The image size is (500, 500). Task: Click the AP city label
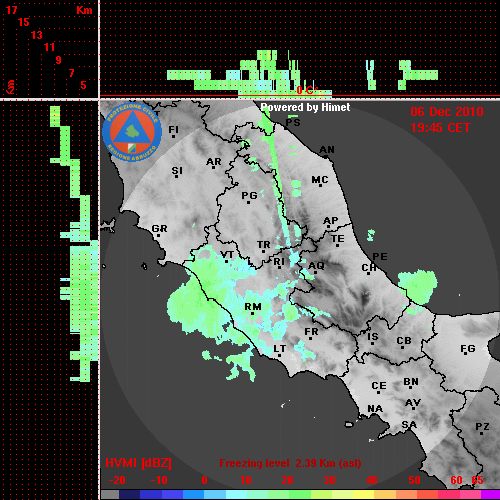[331, 221]
